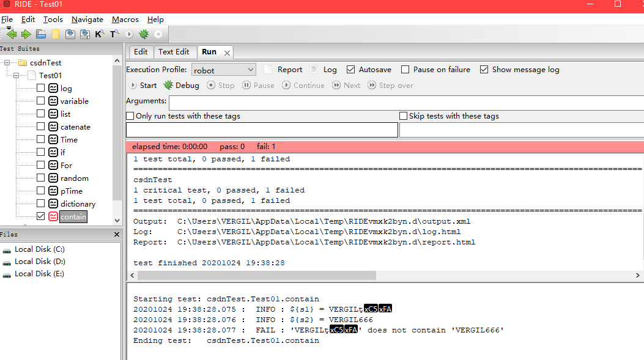Viewport: 644px width, 360px height.
Task: Open the Help menu
Action: [155, 20]
